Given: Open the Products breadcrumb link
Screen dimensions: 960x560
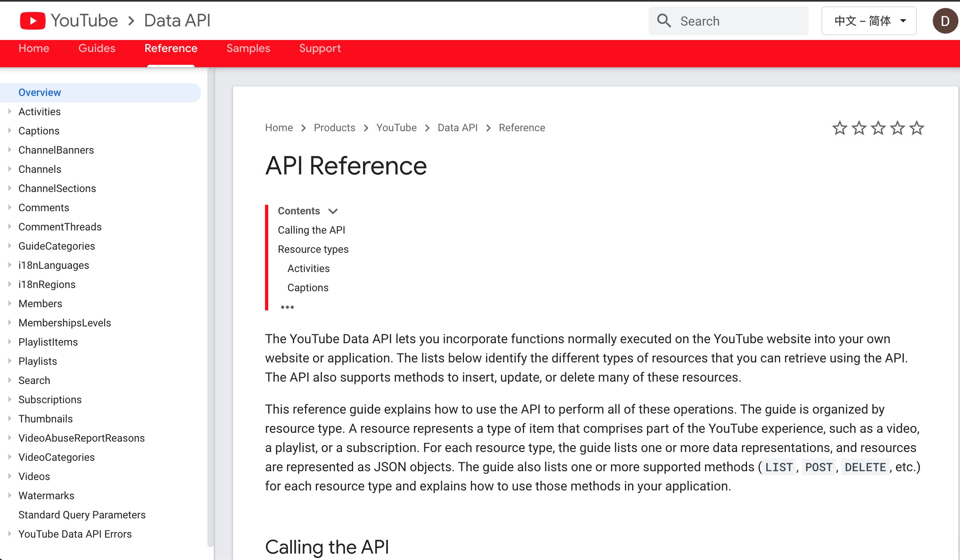Looking at the screenshot, I should point(334,128).
